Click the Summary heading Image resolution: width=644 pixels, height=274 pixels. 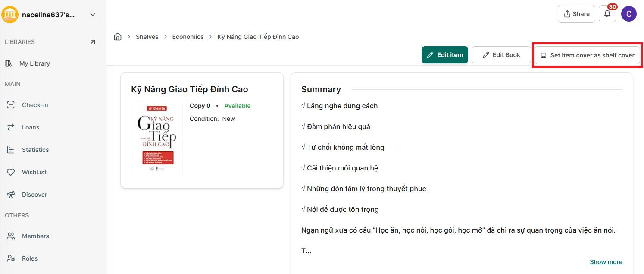pyautogui.click(x=321, y=89)
